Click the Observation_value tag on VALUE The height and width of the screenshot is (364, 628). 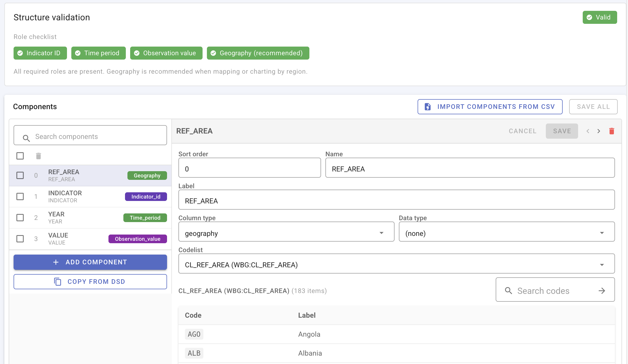pos(138,239)
